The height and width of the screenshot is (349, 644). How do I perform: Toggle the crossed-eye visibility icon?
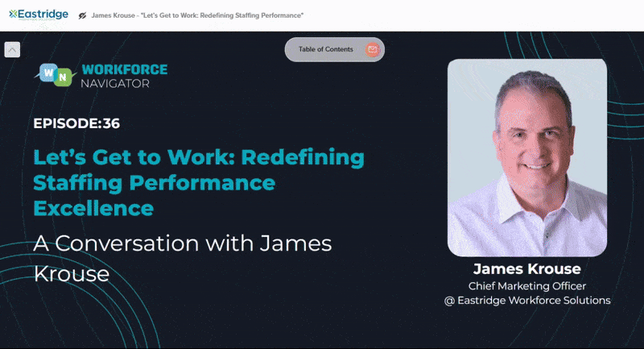[x=83, y=15]
